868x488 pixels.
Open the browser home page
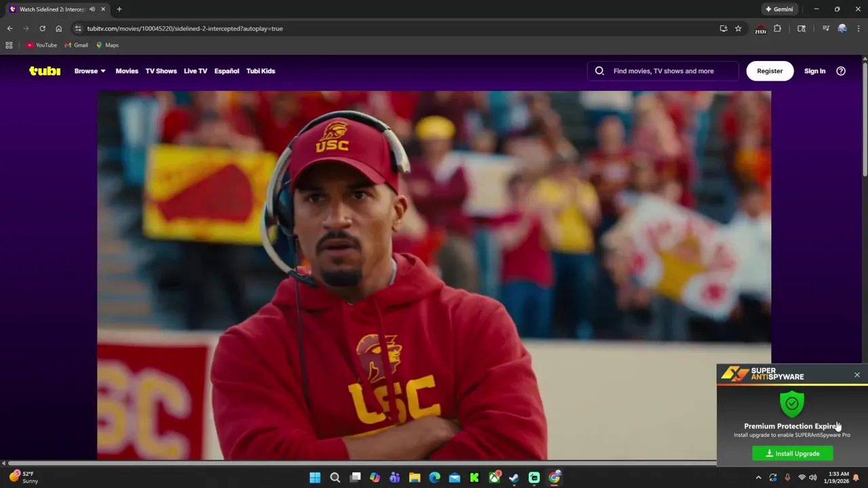[x=58, y=28]
